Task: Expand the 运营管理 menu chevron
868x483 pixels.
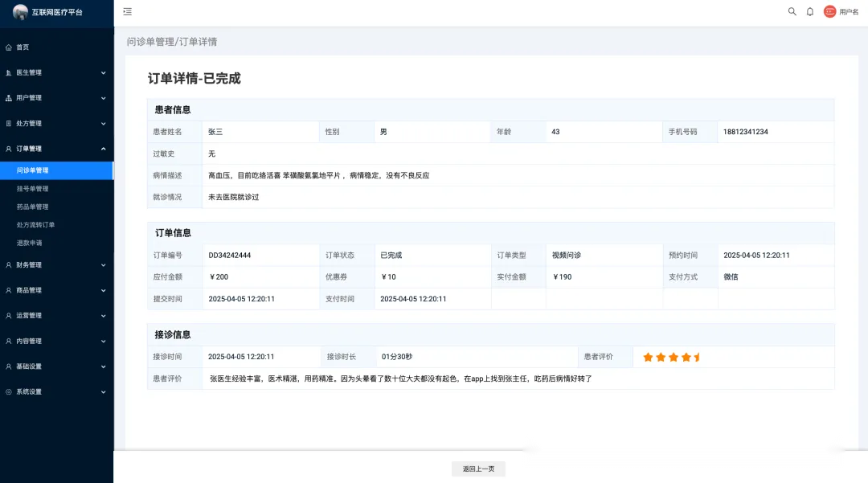Action: pyautogui.click(x=103, y=316)
